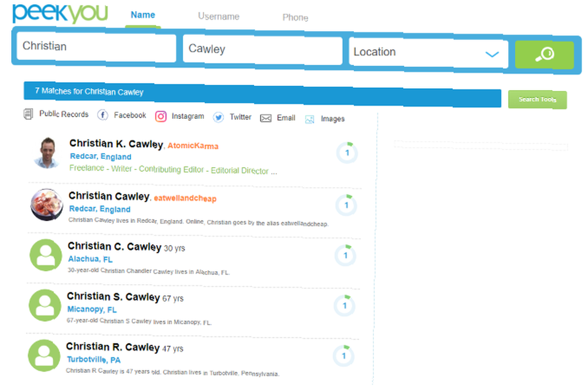Click the Instagram camera icon

click(161, 116)
